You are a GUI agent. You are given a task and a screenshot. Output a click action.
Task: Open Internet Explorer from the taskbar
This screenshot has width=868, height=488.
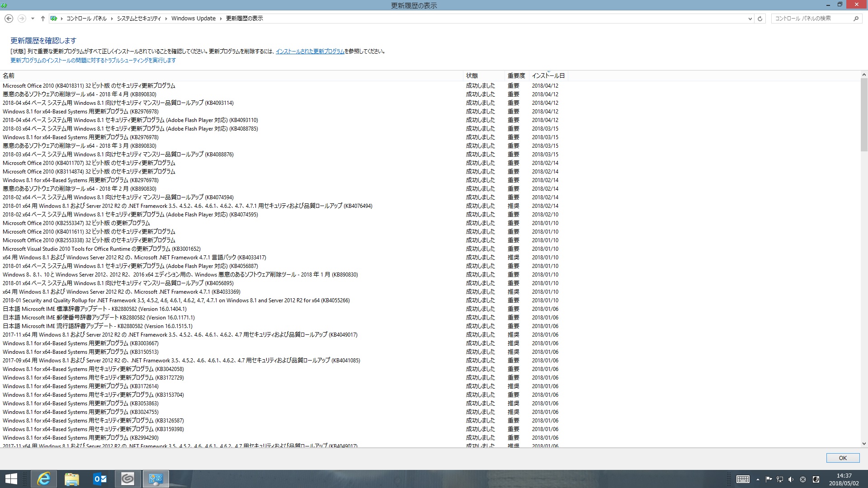point(44,479)
